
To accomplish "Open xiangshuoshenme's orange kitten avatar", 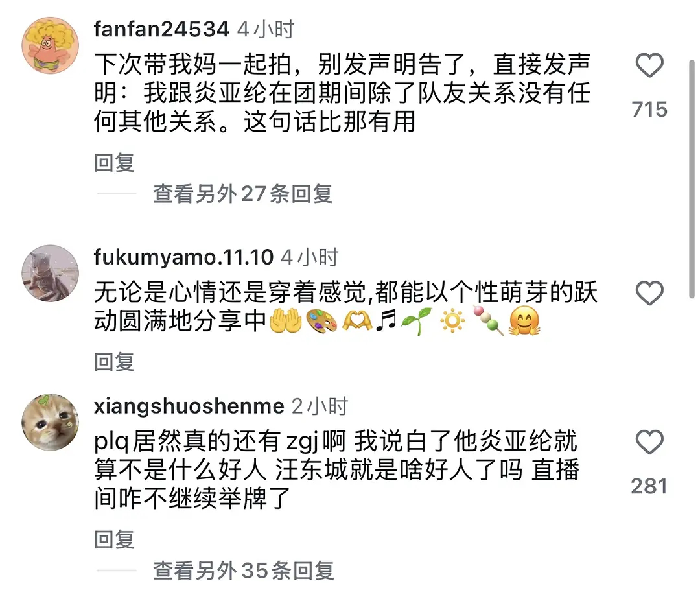I will tap(51, 422).
